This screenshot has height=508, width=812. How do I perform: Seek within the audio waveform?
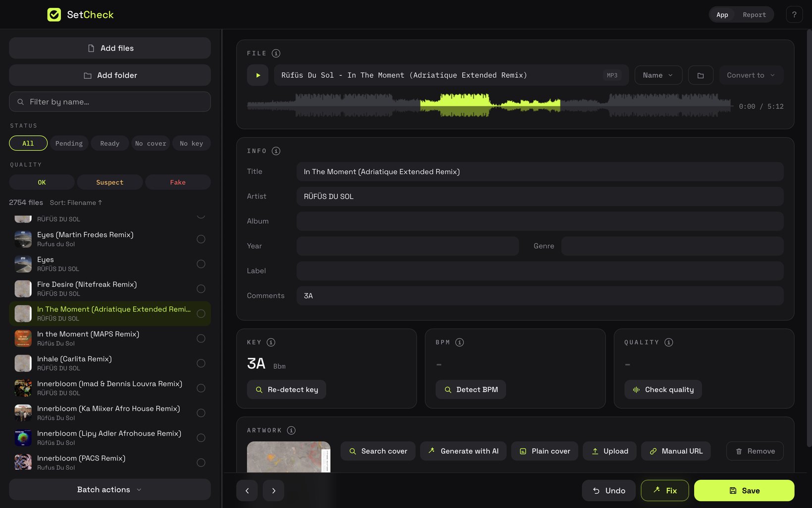point(489,105)
